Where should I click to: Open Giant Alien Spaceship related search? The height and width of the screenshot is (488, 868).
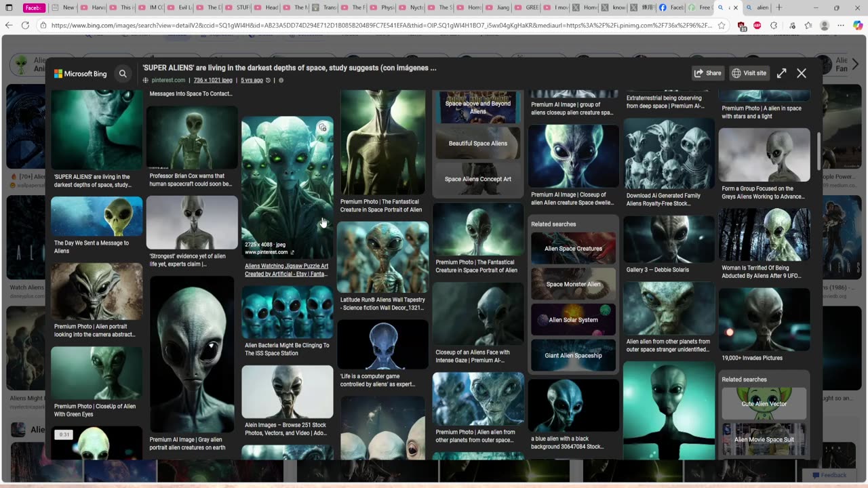click(x=574, y=355)
